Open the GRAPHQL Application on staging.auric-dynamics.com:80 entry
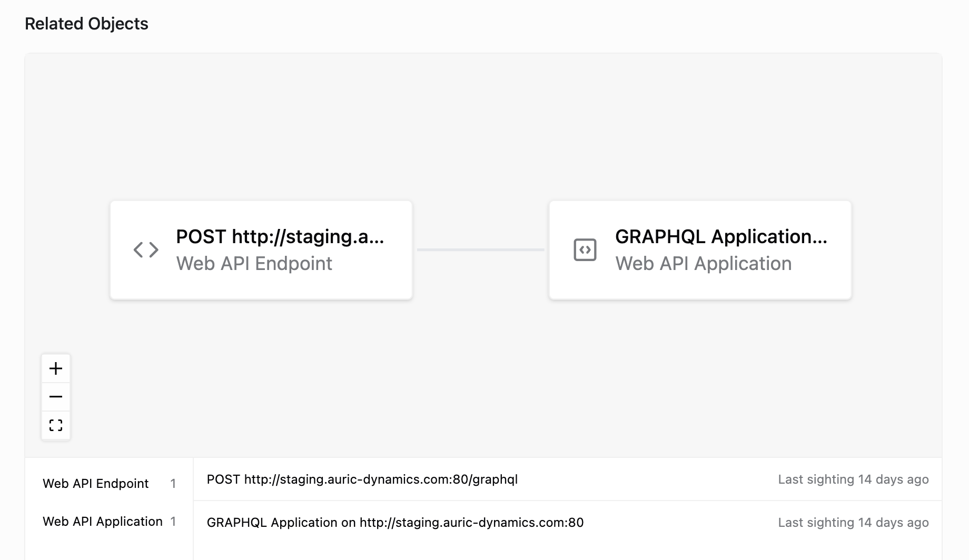 (x=395, y=523)
